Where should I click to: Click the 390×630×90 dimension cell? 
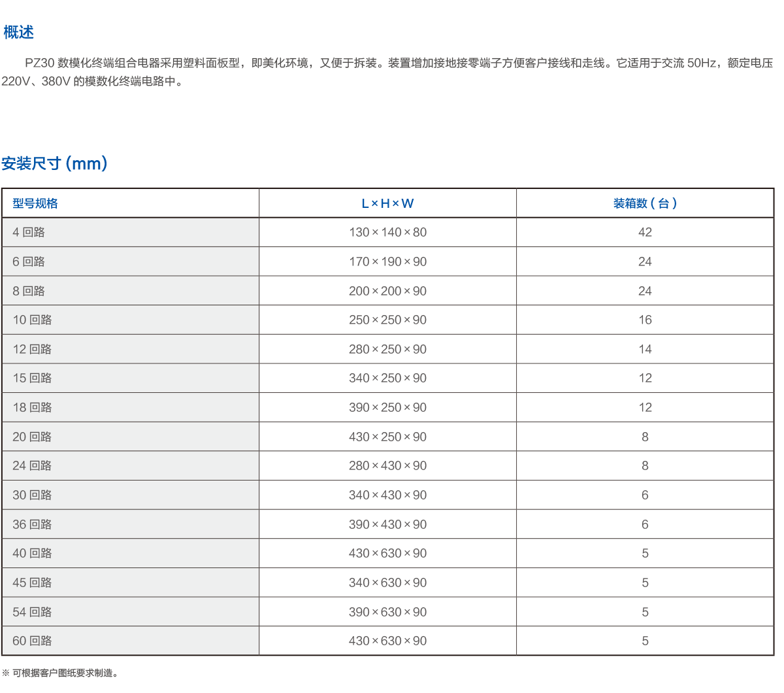click(x=387, y=612)
